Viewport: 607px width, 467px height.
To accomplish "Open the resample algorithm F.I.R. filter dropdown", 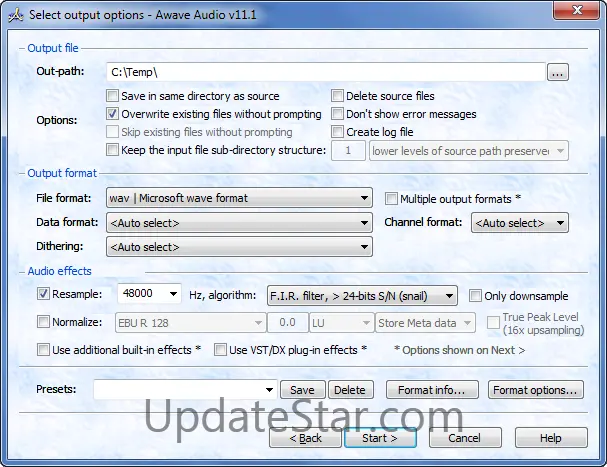I will coord(362,296).
